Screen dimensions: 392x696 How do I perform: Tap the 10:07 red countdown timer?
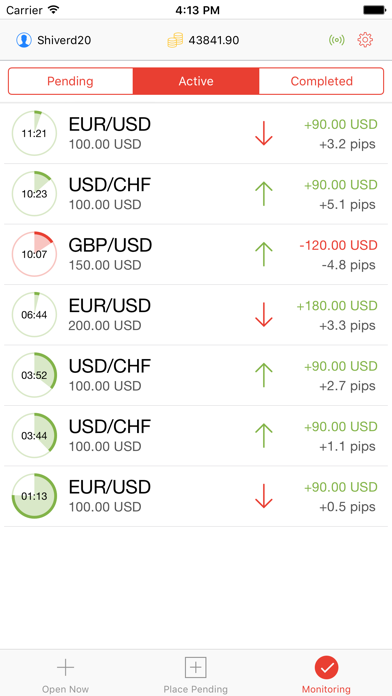(x=34, y=254)
